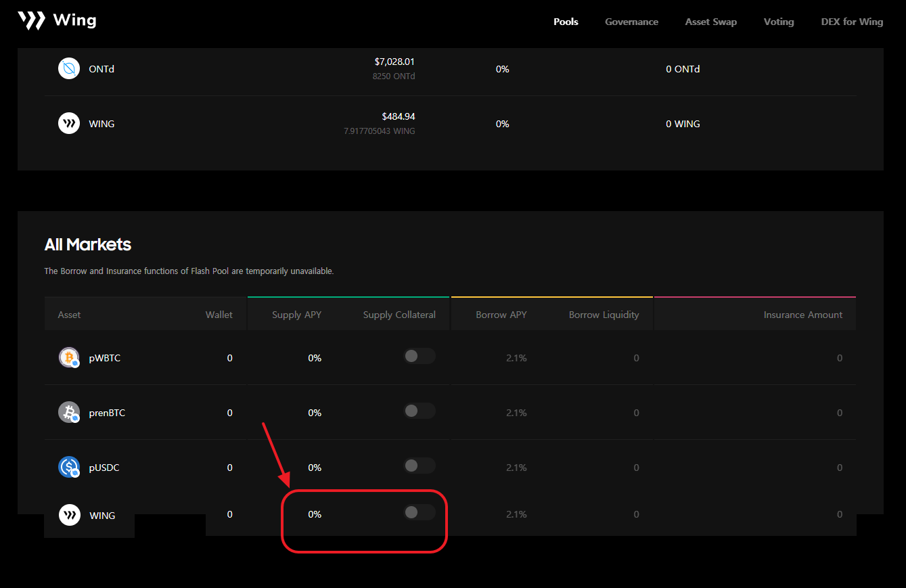Click the Insurance Amount column header
This screenshot has height=588, width=906.
[x=803, y=315]
